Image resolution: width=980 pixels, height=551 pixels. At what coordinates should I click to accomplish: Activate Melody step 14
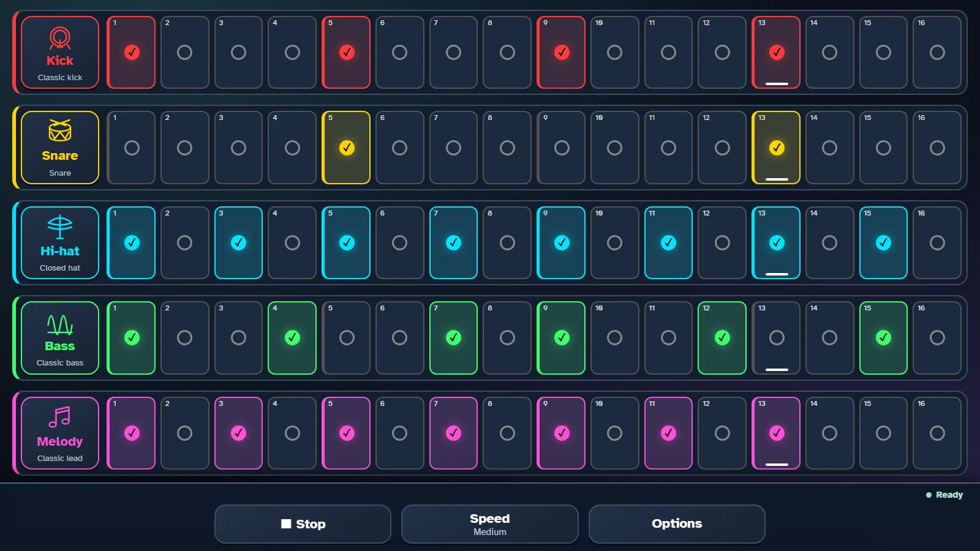pyautogui.click(x=829, y=433)
